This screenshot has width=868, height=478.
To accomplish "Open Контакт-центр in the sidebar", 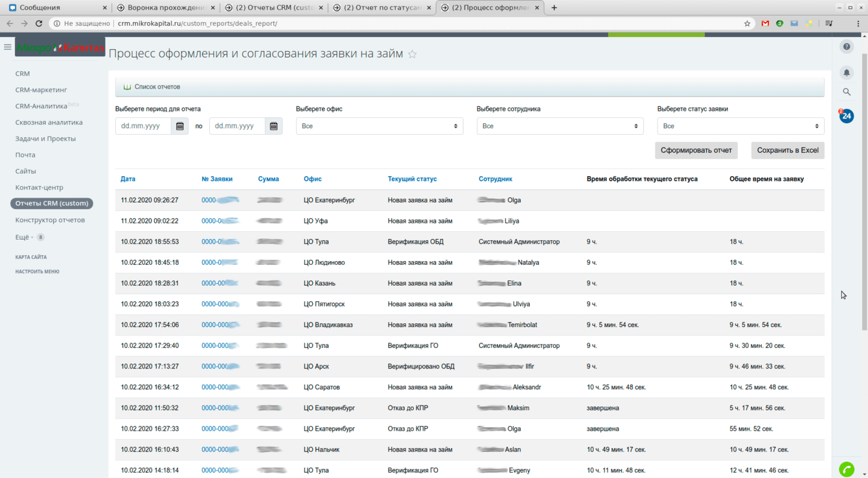I will tap(40, 187).
